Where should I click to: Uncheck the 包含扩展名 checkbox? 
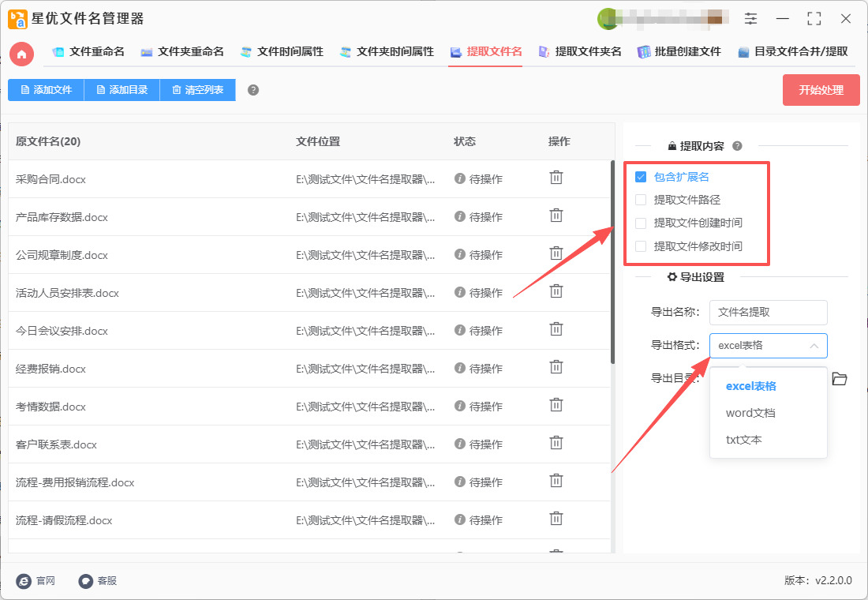(641, 177)
